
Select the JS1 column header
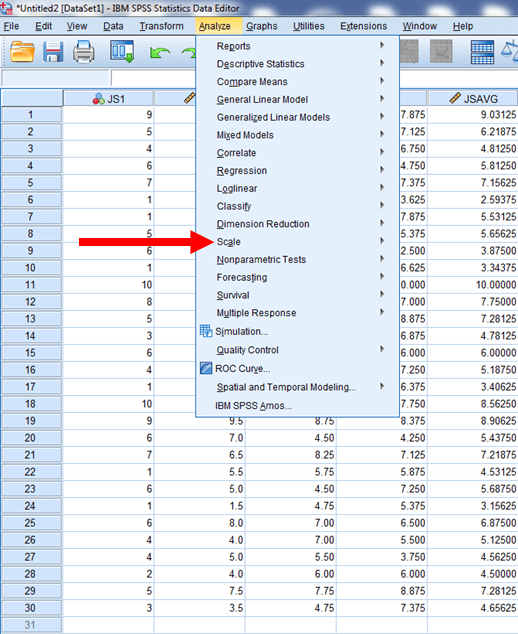click(108, 99)
